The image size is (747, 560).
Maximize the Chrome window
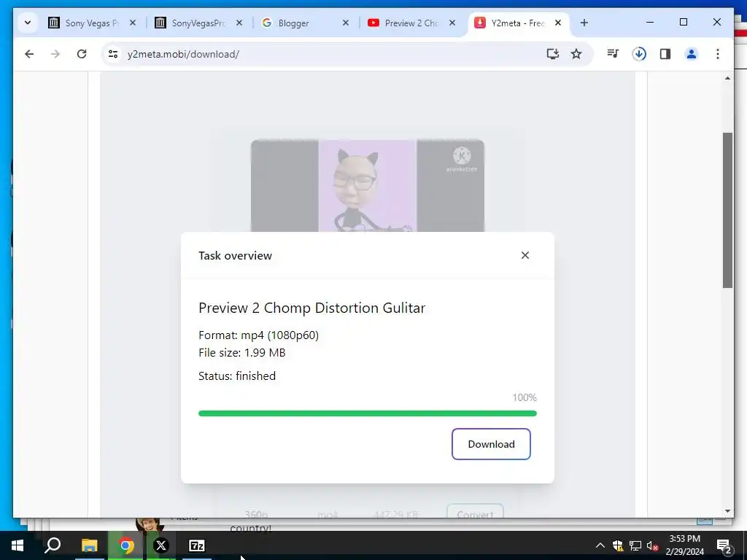[683, 23]
